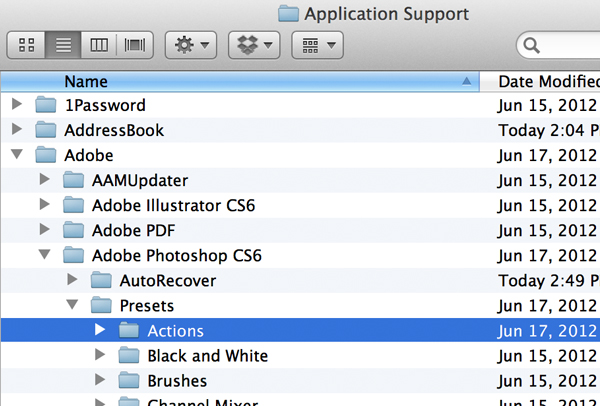Select the Presets folder icon
The height and width of the screenshot is (406, 600).
pos(101,305)
